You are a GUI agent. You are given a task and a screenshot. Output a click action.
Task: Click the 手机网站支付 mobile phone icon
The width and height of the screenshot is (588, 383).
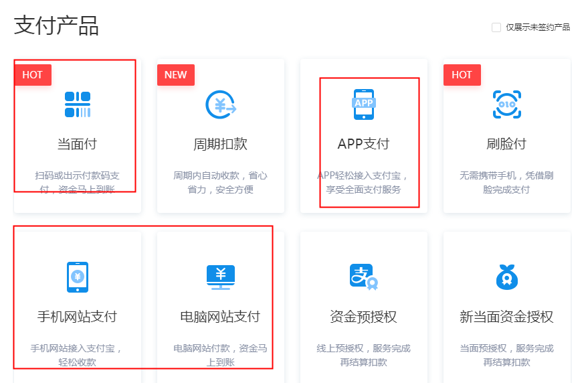coord(78,277)
